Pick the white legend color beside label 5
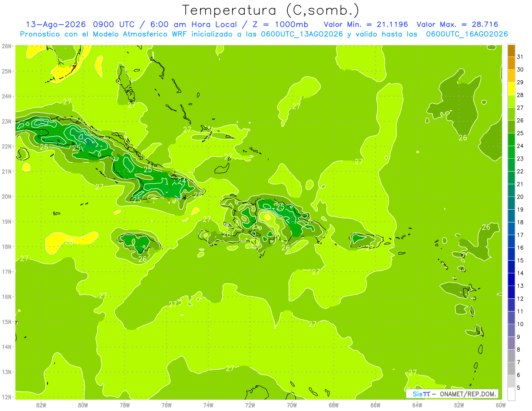 click(x=511, y=394)
